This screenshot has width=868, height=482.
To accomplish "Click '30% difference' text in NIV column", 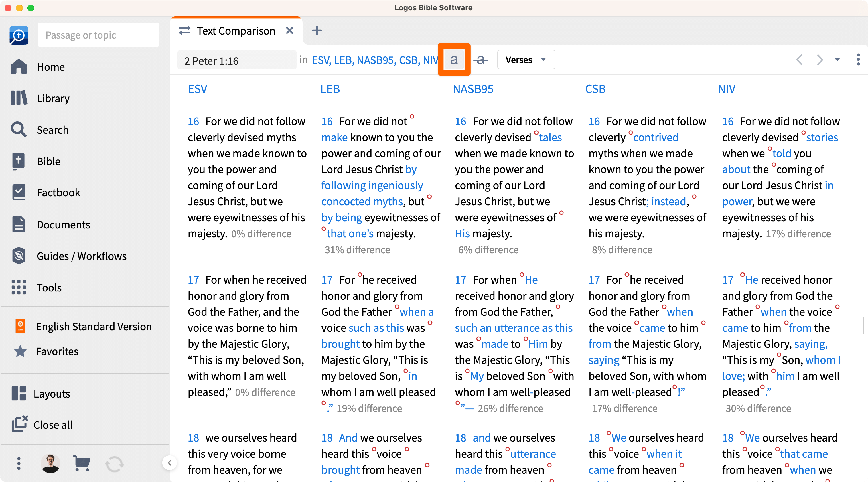I will click(x=758, y=408).
